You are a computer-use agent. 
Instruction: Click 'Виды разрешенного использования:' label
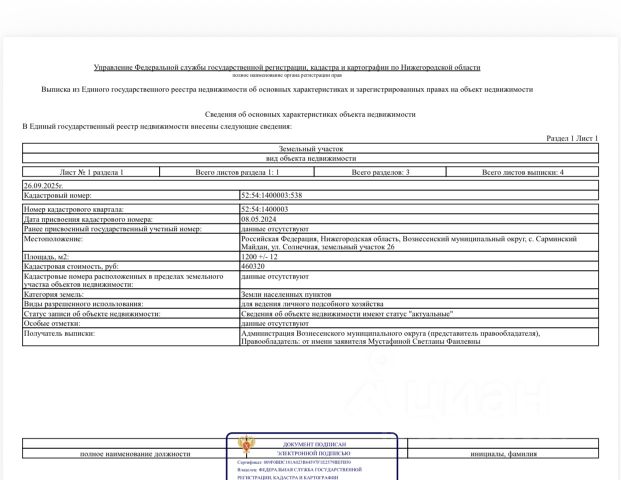point(84,304)
